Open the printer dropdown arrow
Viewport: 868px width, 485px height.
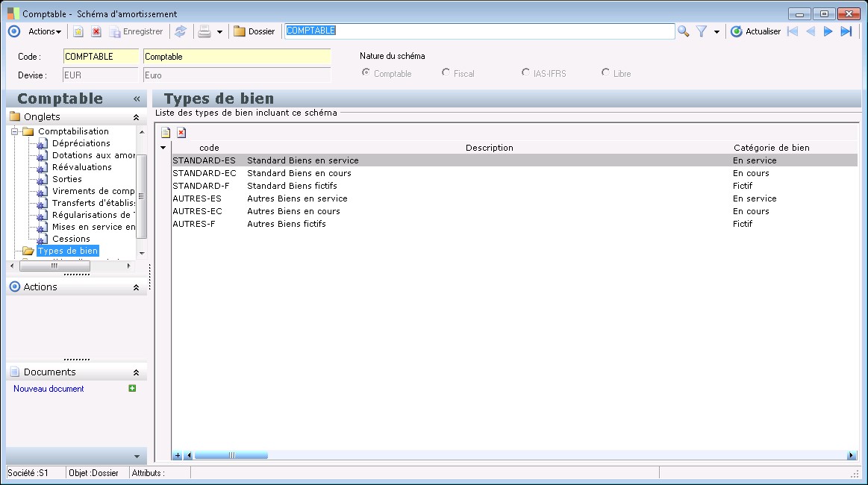pyautogui.click(x=219, y=32)
